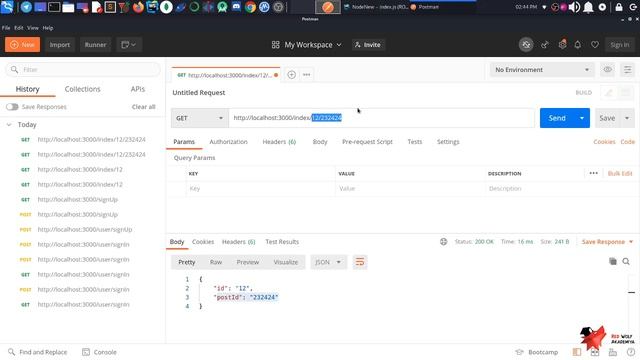Click the request URL input field
The height and width of the screenshot is (360, 640).
point(382,118)
